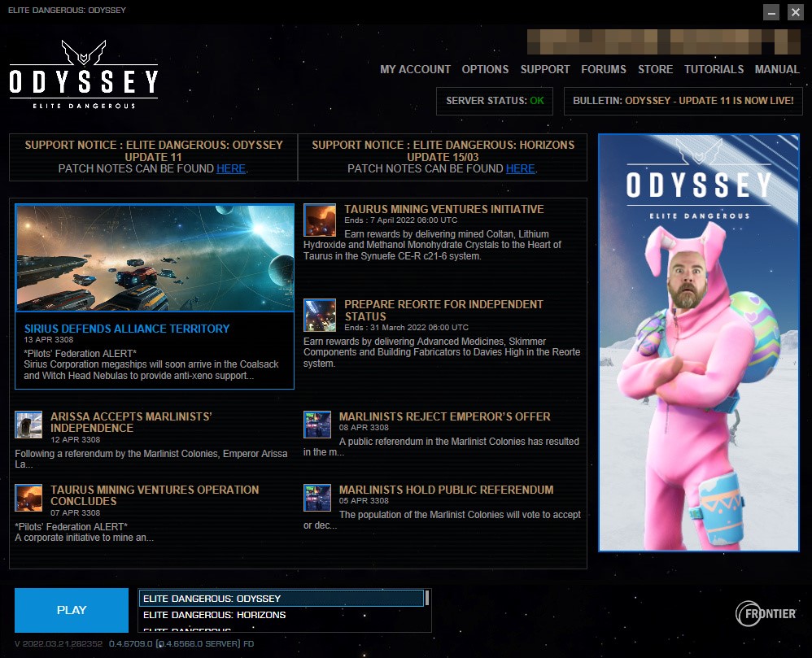812x658 pixels.
Task: Click the Frontier logo
Action: click(766, 613)
